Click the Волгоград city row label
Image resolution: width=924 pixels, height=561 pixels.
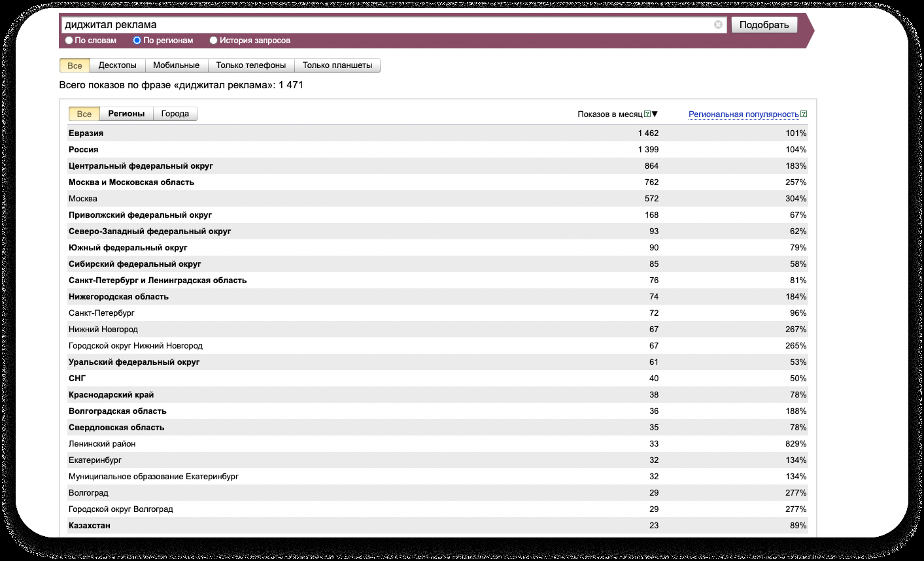click(x=88, y=493)
